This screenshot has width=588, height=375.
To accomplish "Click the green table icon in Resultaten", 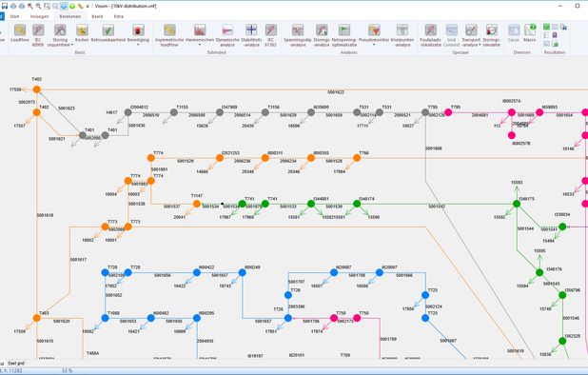I will click(x=546, y=27).
